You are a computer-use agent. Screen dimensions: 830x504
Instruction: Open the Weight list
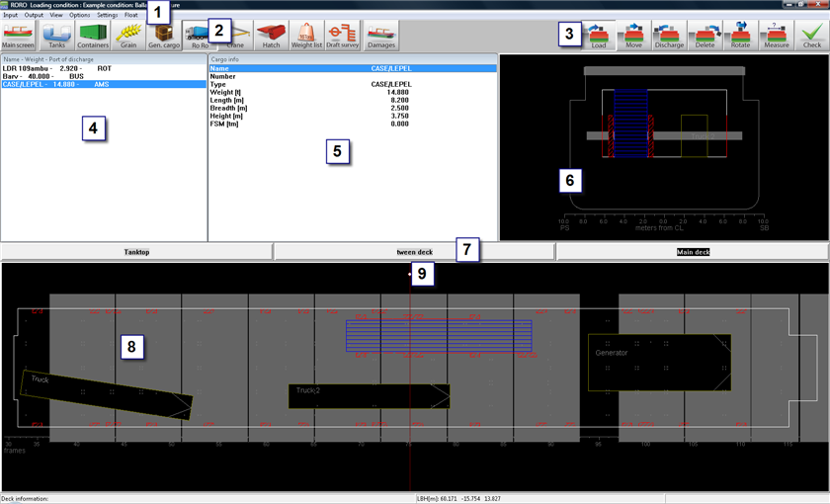point(306,36)
